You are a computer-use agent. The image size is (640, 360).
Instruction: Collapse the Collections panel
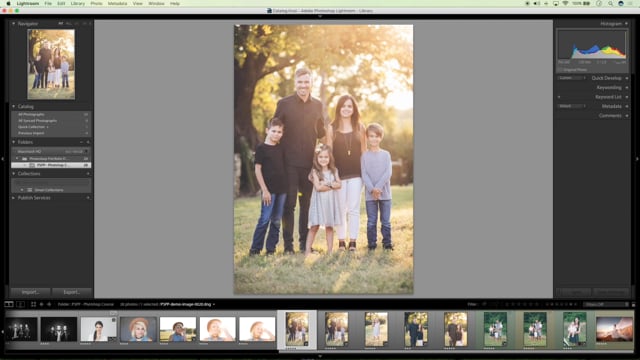[x=13, y=174]
